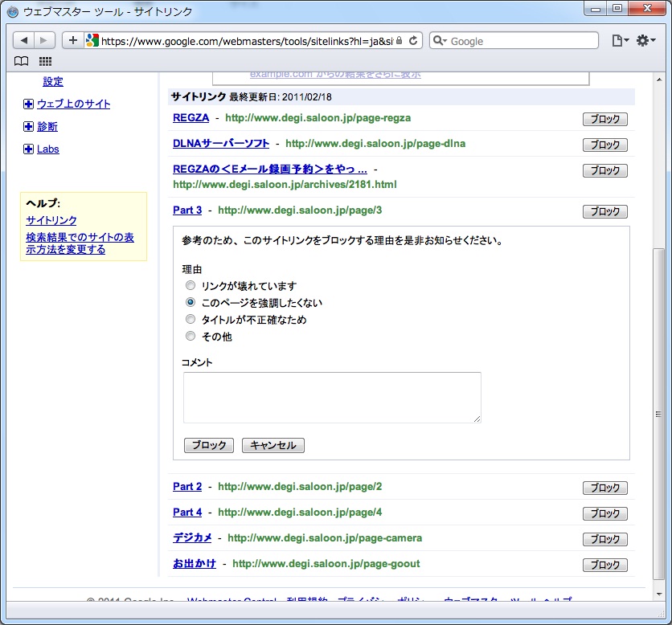672x625 pixels.
Task: Block the REGZA sitelink row
Action: pyautogui.click(x=605, y=119)
